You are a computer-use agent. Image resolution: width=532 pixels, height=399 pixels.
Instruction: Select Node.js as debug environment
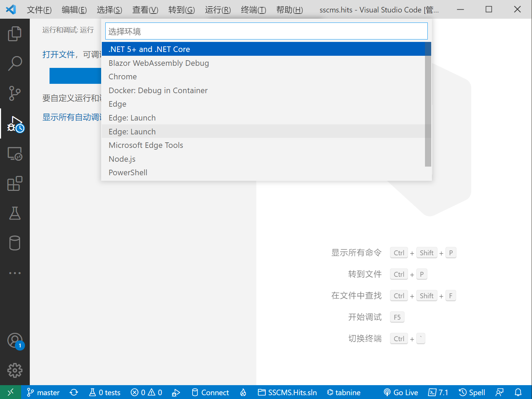pyautogui.click(x=122, y=159)
